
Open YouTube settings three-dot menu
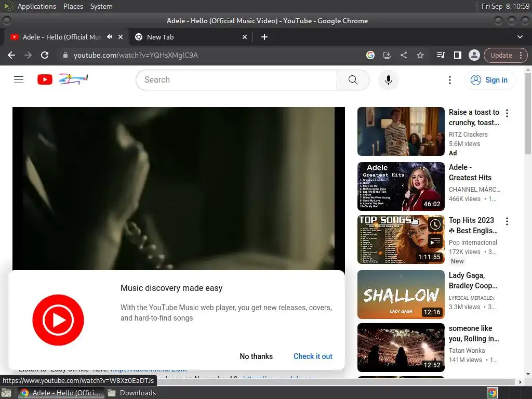pos(450,80)
